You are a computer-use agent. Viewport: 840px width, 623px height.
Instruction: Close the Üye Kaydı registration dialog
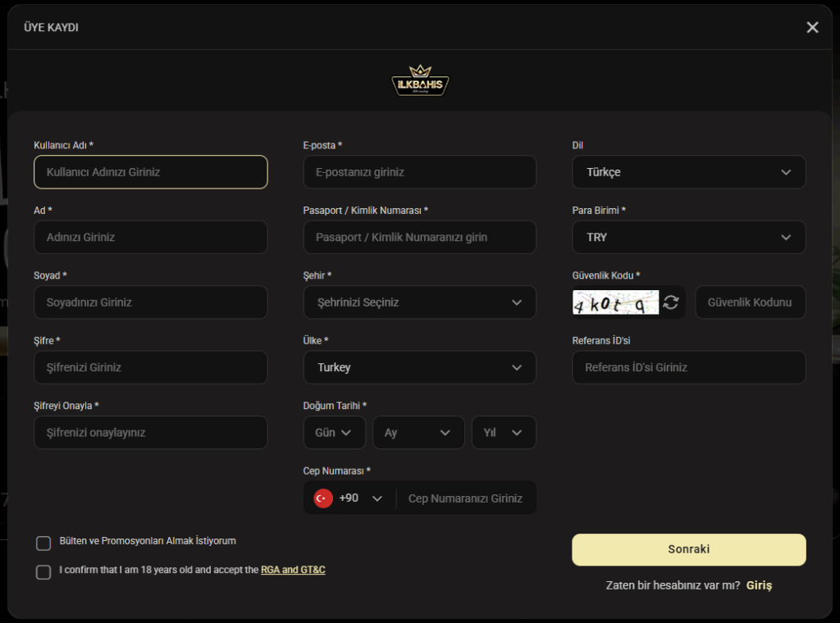pyautogui.click(x=812, y=27)
